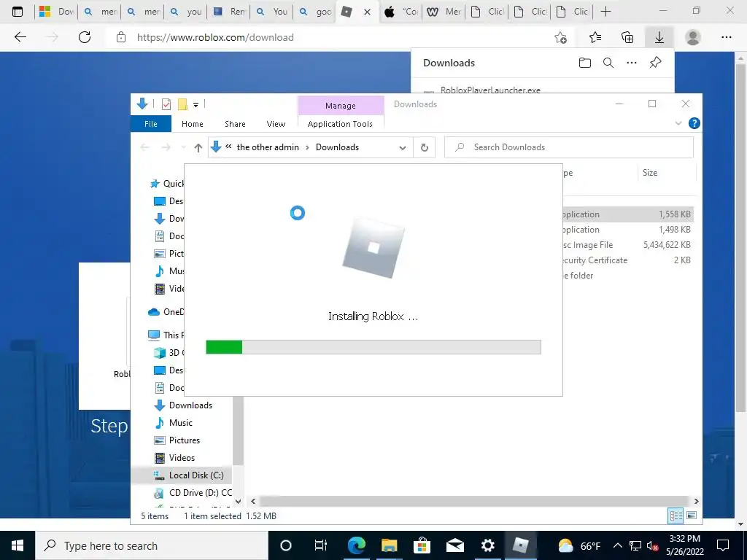This screenshot has height=560, width=747.
Task: Click the horizontal scrollbar in file list
Action: (x=474, y=501)
